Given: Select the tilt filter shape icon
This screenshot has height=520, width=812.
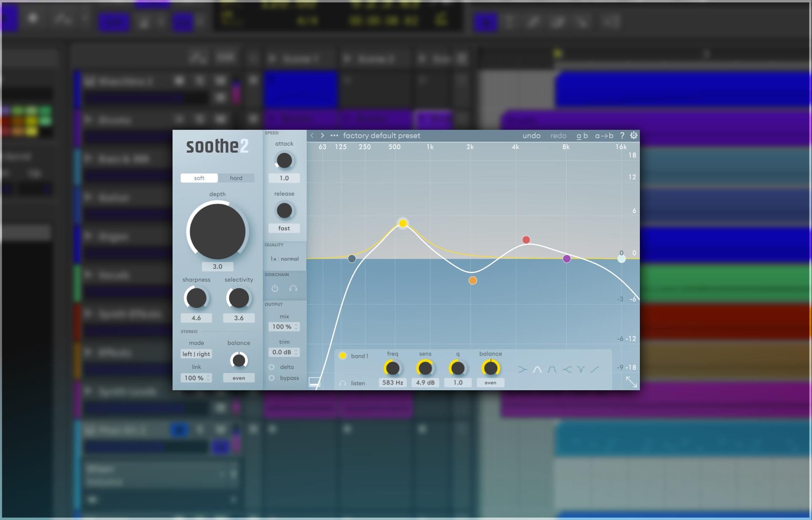Looking at the screenshot, I should [x=595, y=369].
